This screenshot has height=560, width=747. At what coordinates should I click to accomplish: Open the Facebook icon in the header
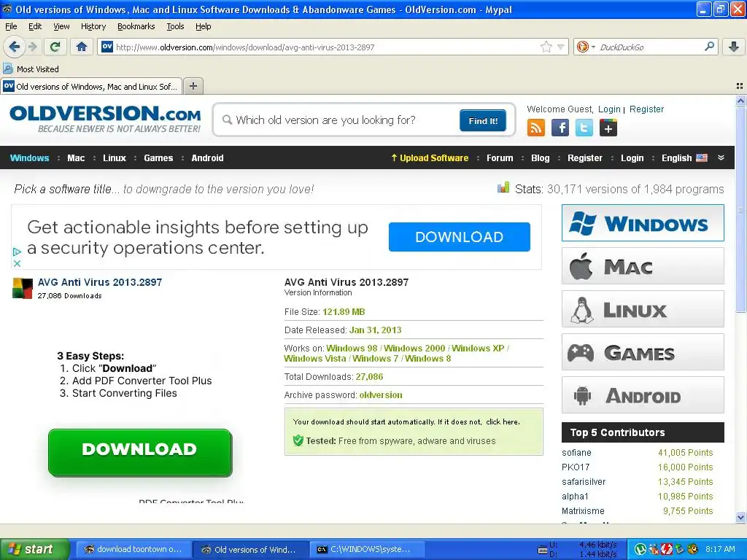560,128
